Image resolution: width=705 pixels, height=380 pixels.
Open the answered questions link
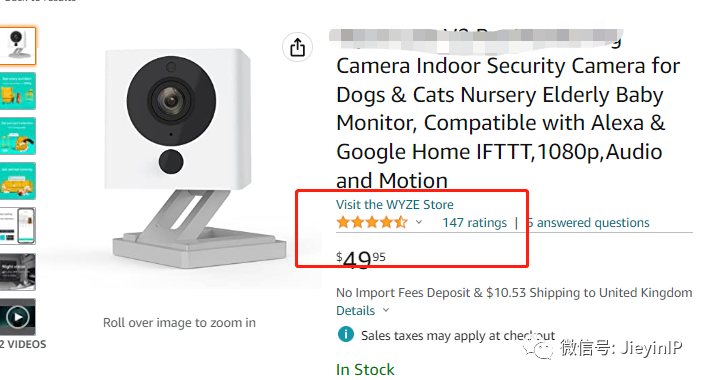coord(588,223)
